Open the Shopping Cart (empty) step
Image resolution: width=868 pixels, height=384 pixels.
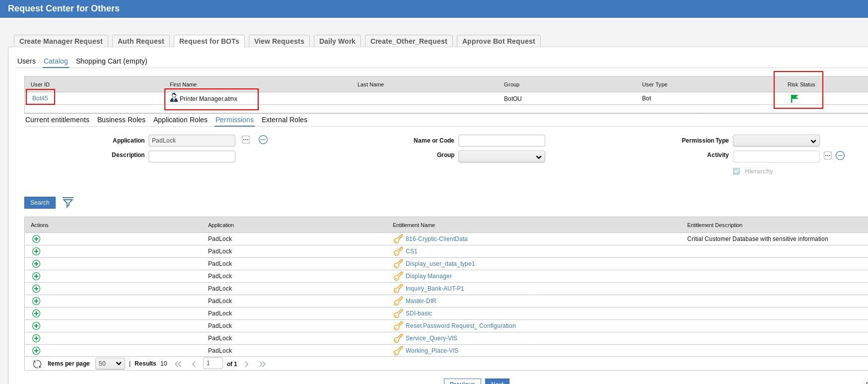click(x=112, y=61)
